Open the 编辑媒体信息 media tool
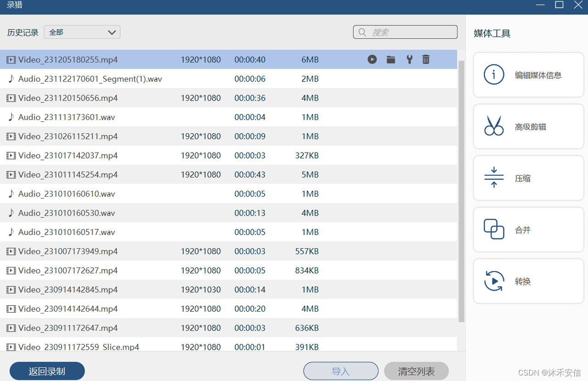The width and height of the screenshot is (588, 381). (x=528, y=75)
